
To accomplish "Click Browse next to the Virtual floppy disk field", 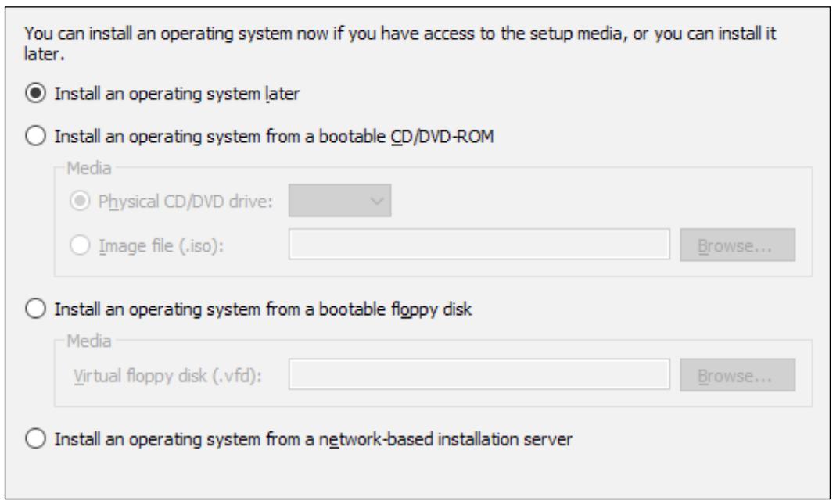I will pos(738,375).
